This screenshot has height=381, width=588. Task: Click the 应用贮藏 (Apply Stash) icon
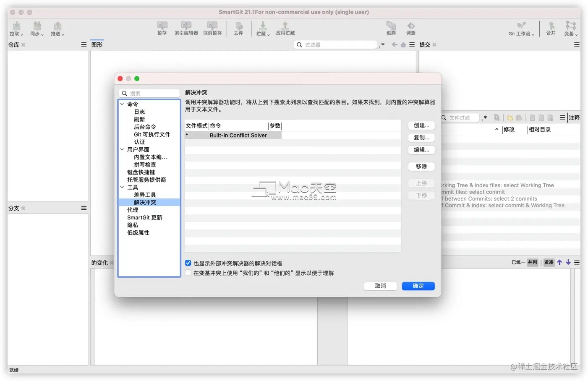coord(285,26)
